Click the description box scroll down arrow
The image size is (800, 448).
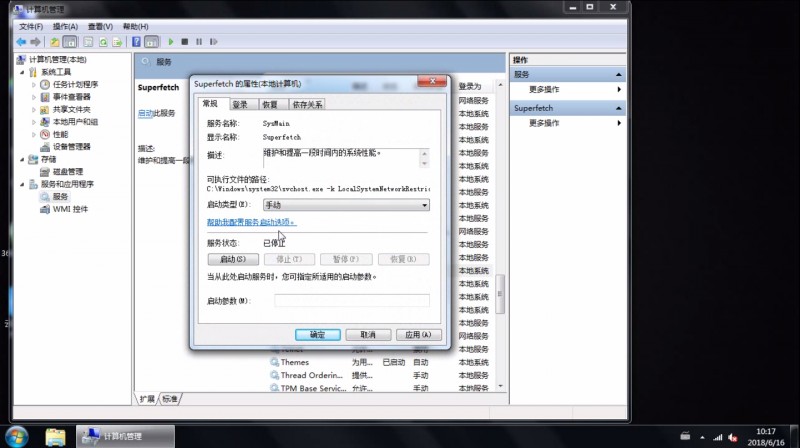(424, 163)
